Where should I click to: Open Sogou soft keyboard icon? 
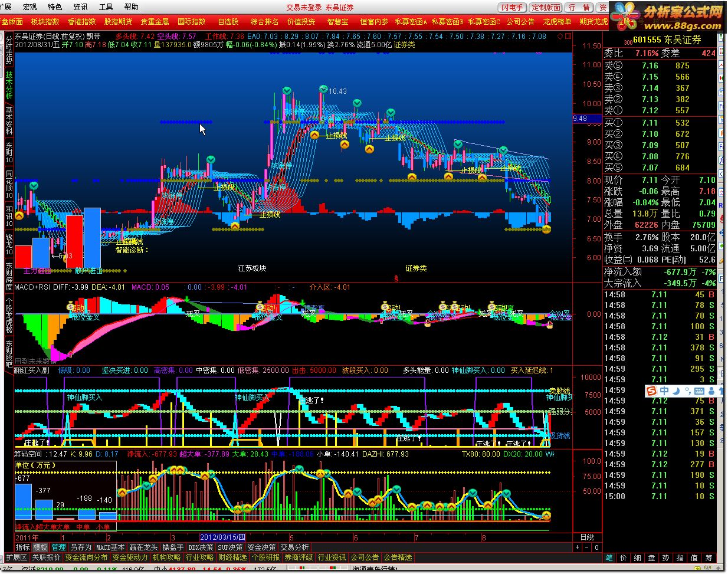coord(699,391)
